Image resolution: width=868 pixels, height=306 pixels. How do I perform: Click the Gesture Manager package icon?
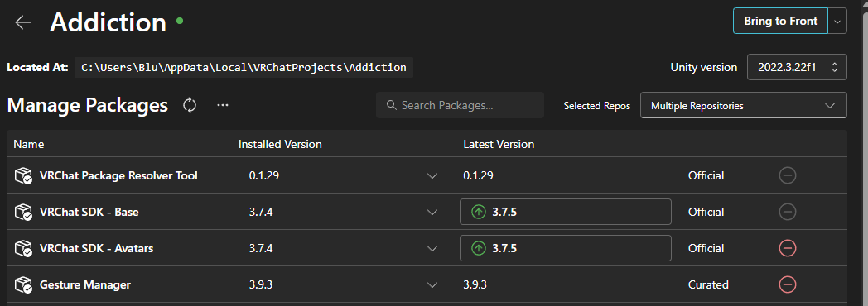click(x=23, y=285)
